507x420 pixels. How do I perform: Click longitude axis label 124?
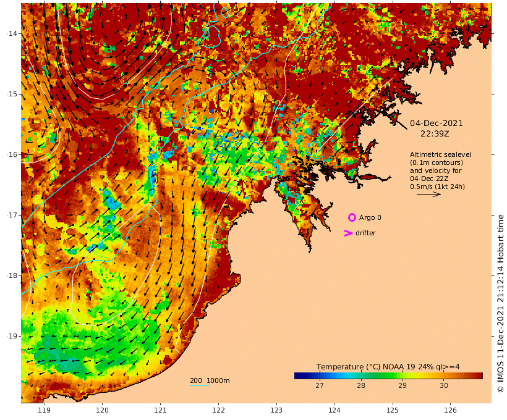(334, 410)
